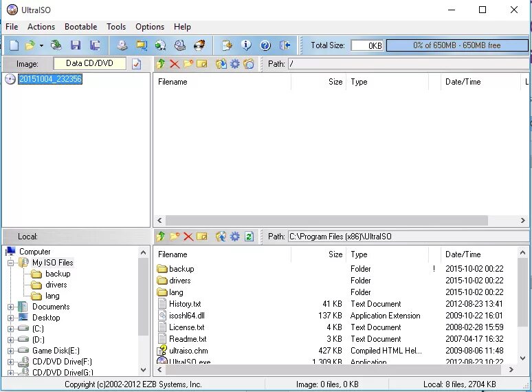Click the Exit door icon
532x392 pixels.
(285, 45)
